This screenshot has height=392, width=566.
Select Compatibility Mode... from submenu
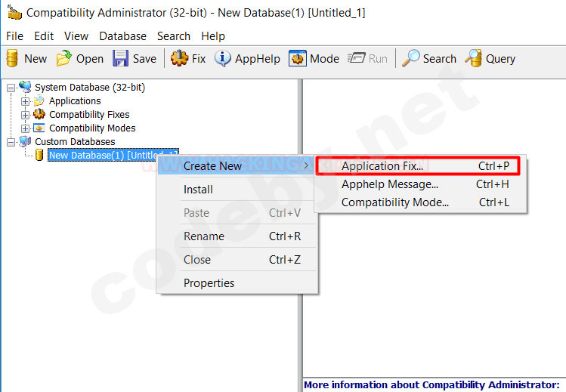tap(420, 202)
